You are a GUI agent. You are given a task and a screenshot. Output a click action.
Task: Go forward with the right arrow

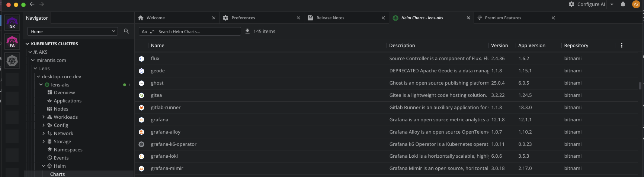point(42,4)
